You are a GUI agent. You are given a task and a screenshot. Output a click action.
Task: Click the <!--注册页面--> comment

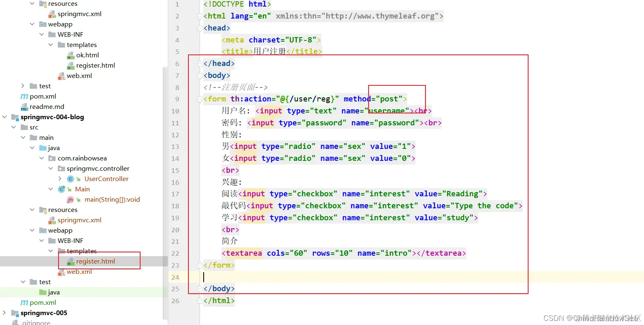point(236,87)
